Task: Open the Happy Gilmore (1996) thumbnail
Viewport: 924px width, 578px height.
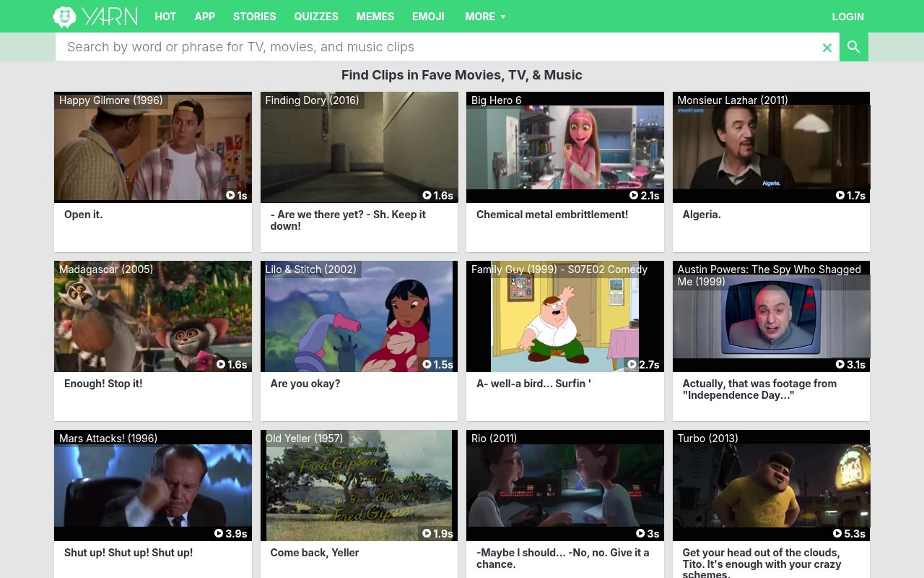Action: (153, 147)
